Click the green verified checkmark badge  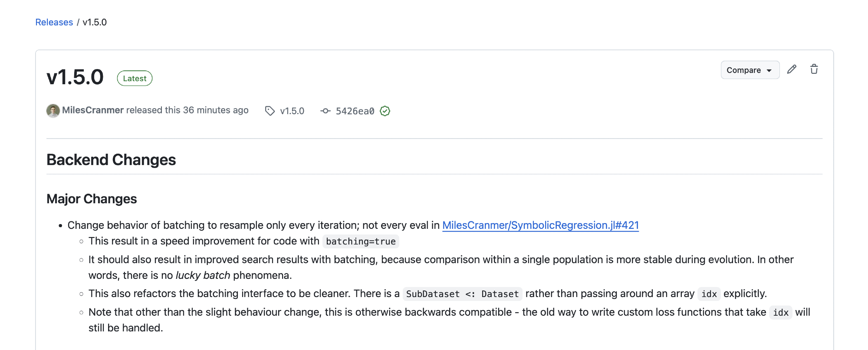(x=385, y=111)
